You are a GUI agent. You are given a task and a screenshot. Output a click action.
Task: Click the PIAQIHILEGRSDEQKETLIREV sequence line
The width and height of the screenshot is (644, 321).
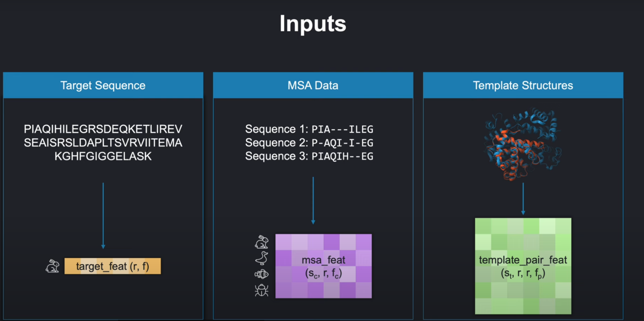(x=103, y=129)
